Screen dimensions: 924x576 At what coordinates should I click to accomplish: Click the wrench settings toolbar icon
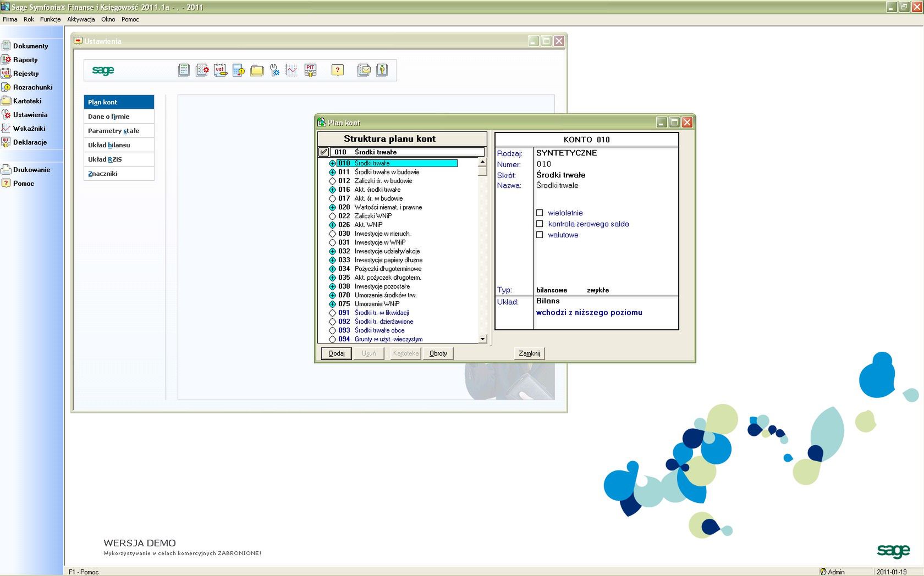coord(274,70)
